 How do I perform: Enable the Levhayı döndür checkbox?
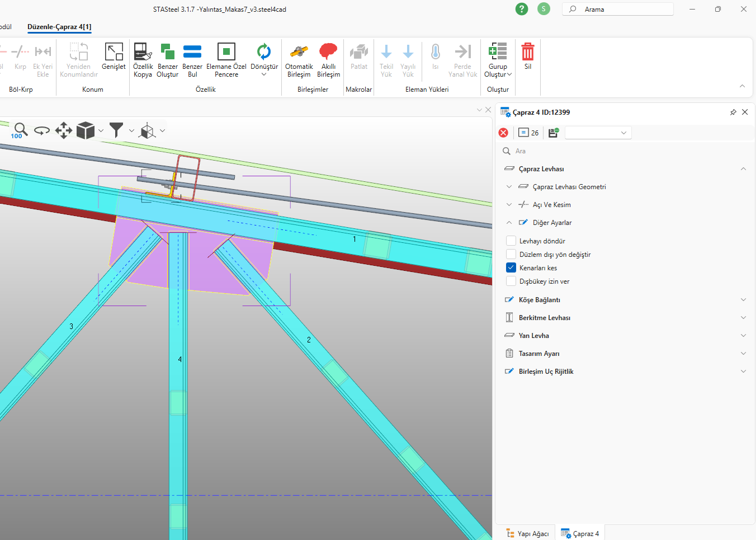tap(511, 241)
